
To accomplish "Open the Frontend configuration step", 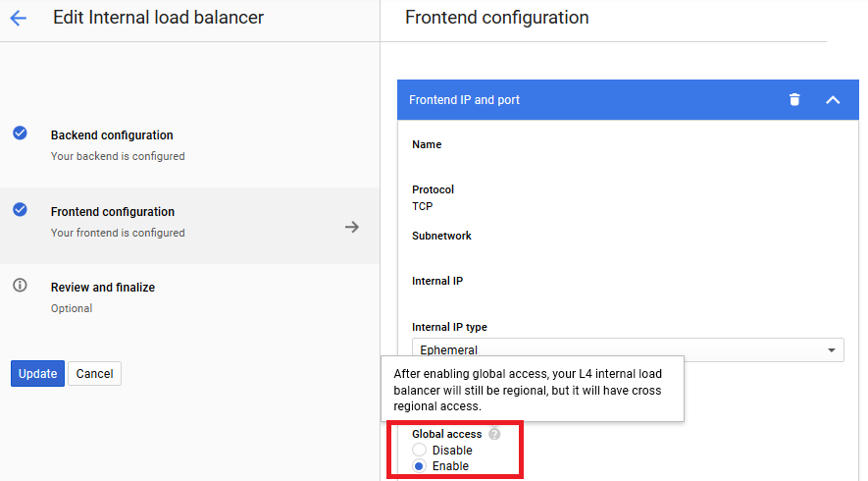I will [x=113, y=212].
